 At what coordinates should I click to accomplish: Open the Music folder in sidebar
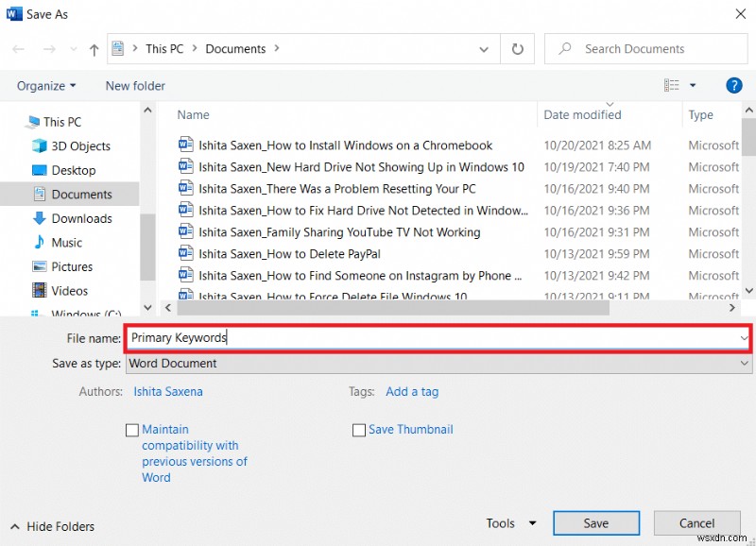pyautogui.click(x=66, y=243)
